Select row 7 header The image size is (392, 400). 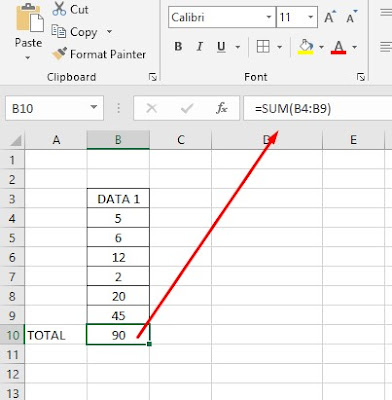pyautogui.click(x=12, y=276)
